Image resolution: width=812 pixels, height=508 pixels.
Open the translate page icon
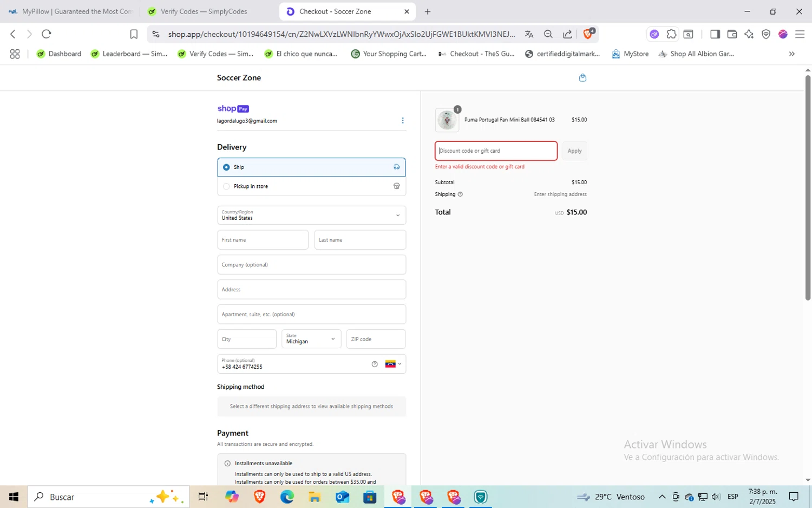click(529, 34)
